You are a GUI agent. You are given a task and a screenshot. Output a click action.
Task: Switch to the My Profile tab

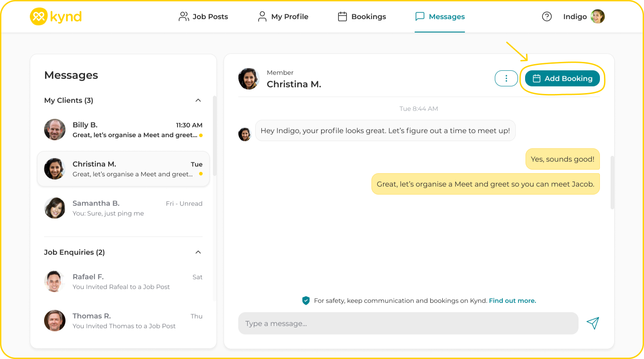[x=283, y=16]
